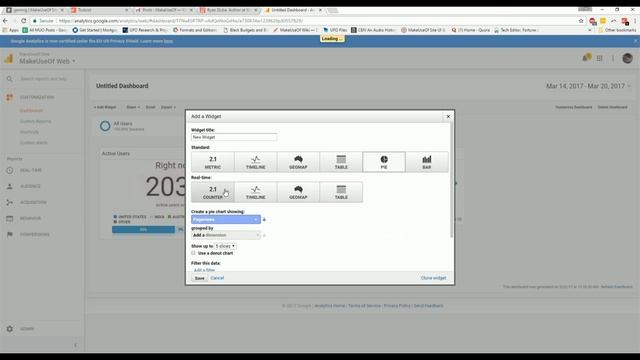Screen dimensions: 640x360
Task: Open the MakeUseOf Web account selector
Action: [x=47, y=61]
